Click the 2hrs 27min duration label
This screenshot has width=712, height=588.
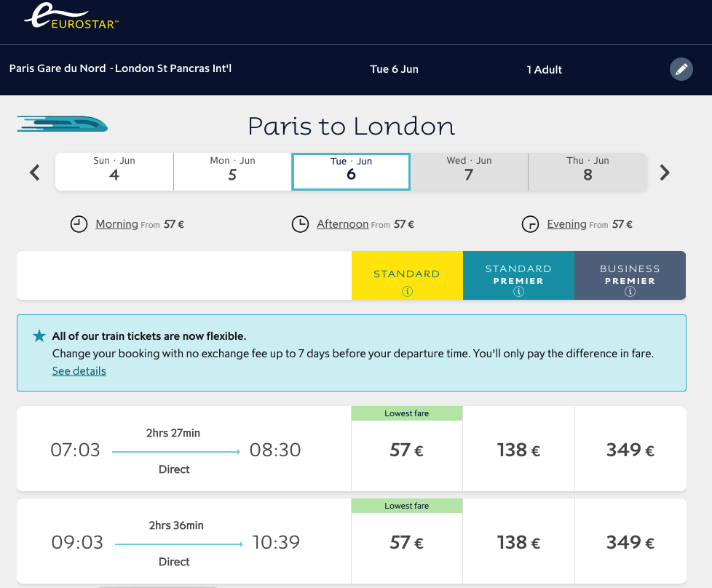(173, 433)
